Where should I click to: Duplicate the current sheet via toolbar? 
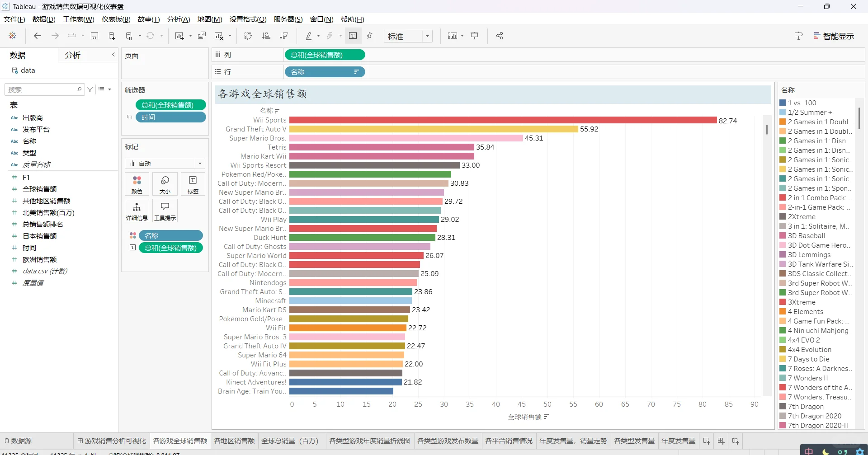click(202, 36)
